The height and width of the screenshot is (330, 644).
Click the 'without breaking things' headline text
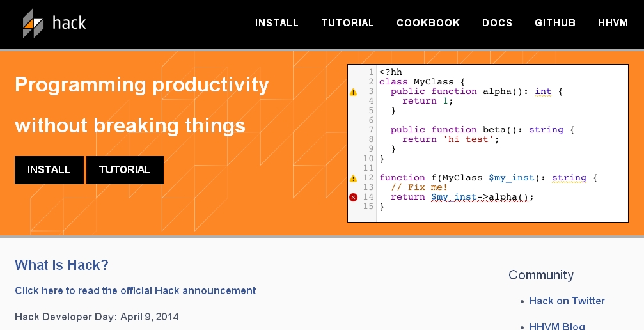[130, 125]
